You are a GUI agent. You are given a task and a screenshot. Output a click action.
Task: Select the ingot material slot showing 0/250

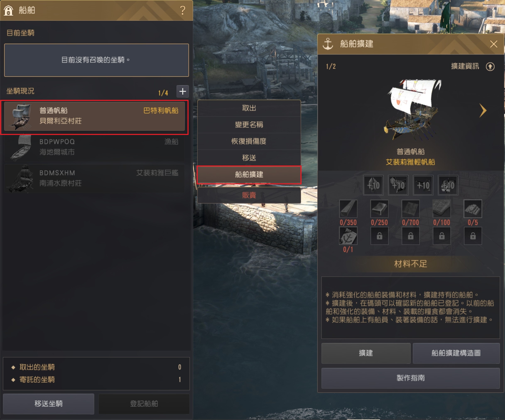coord(379,208)
